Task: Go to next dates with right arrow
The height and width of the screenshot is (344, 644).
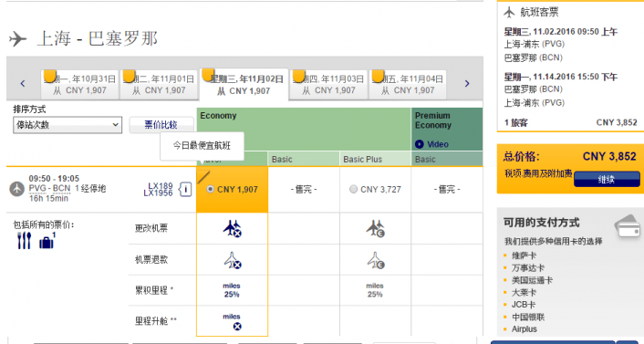Action: coord(467,83)
